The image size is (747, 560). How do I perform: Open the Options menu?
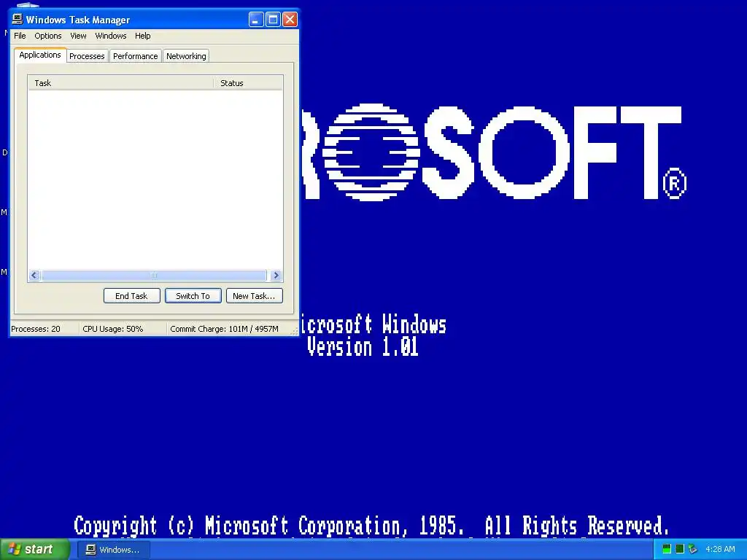(48, 36)
